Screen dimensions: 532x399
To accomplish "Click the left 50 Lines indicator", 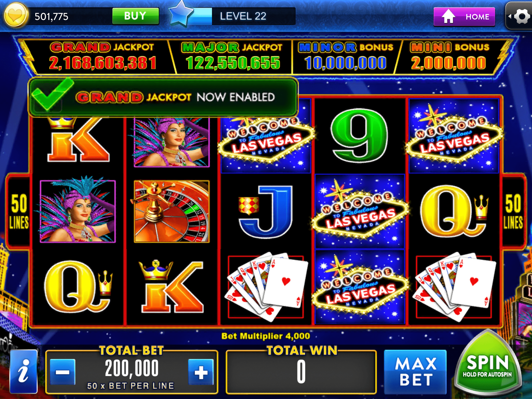I will [19, 211].
